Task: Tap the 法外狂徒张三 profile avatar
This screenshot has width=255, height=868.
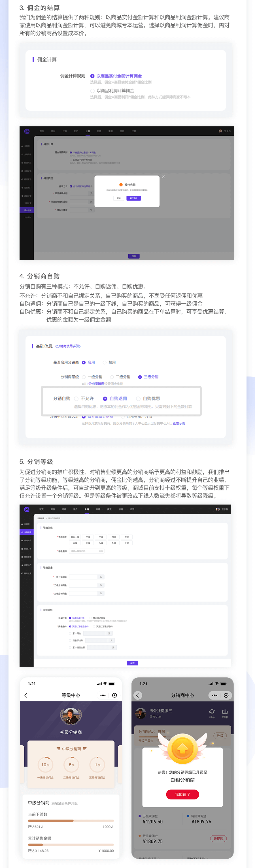Action: click(141, 713)
